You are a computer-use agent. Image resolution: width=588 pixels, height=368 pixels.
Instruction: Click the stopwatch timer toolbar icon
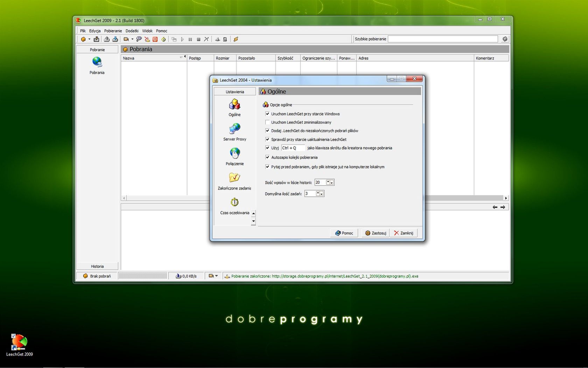163,39
